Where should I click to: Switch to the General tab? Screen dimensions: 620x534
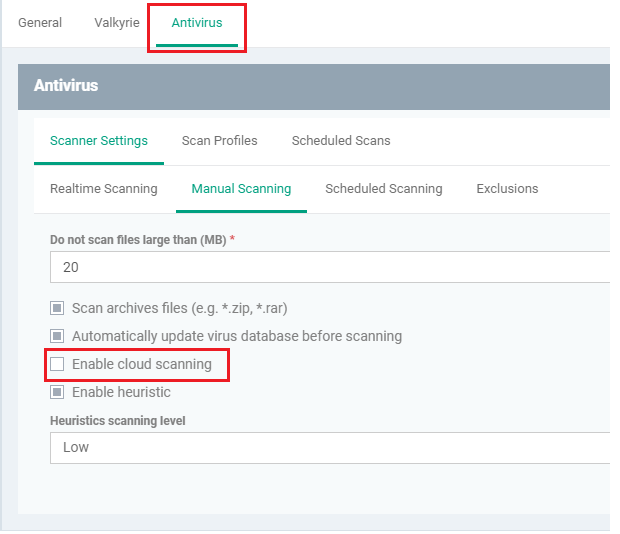point(40,23)
